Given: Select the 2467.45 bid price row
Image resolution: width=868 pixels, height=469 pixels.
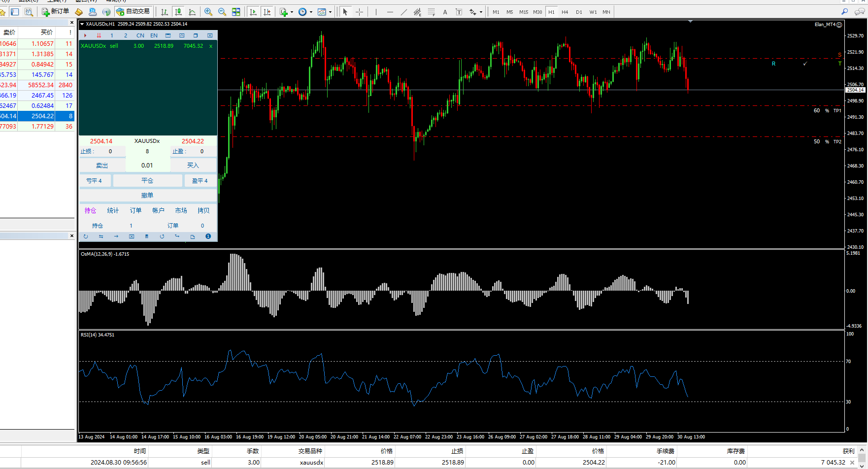Looking at the screenshot, I should (37, 96).
